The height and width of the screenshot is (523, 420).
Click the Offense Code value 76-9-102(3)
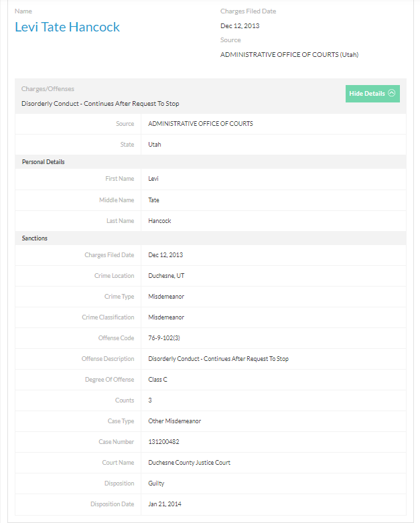tap(164, 338)
